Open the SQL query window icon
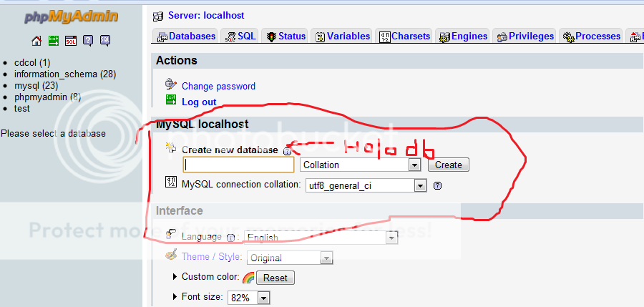 (71, 41)
